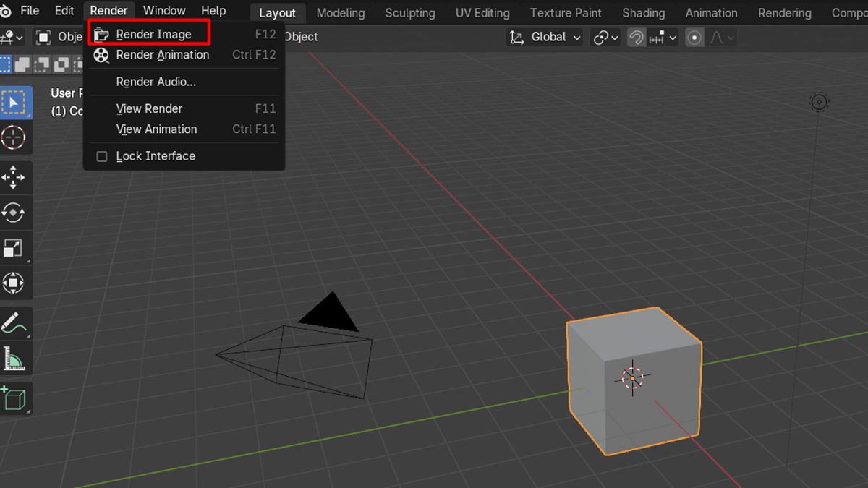Open the Global transform orientation dropdown
868x488 pixels.
tap(545, 38)
